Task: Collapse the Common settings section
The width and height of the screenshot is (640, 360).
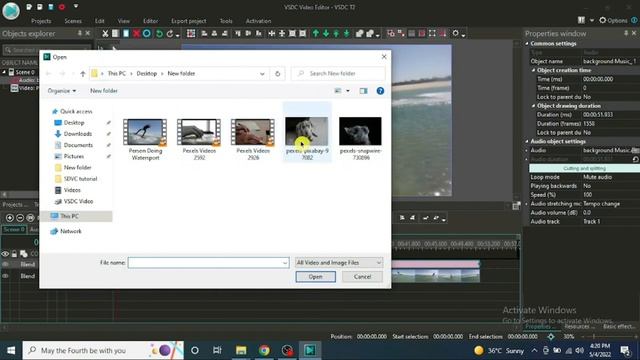Action: [x=527, y=44]
